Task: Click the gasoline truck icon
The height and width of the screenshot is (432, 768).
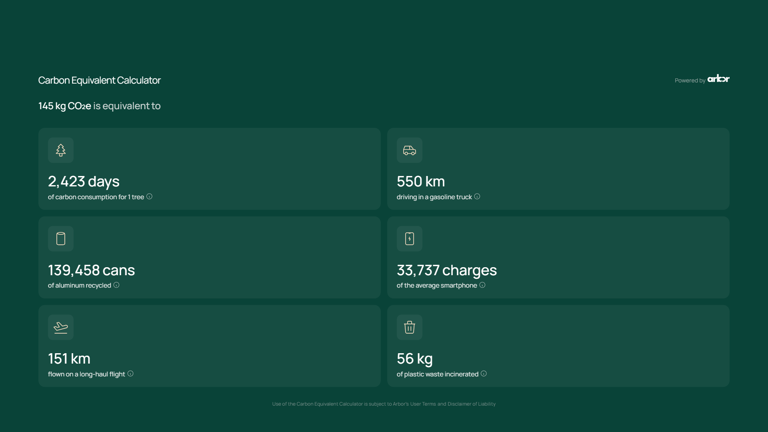Action: point(409,150)
